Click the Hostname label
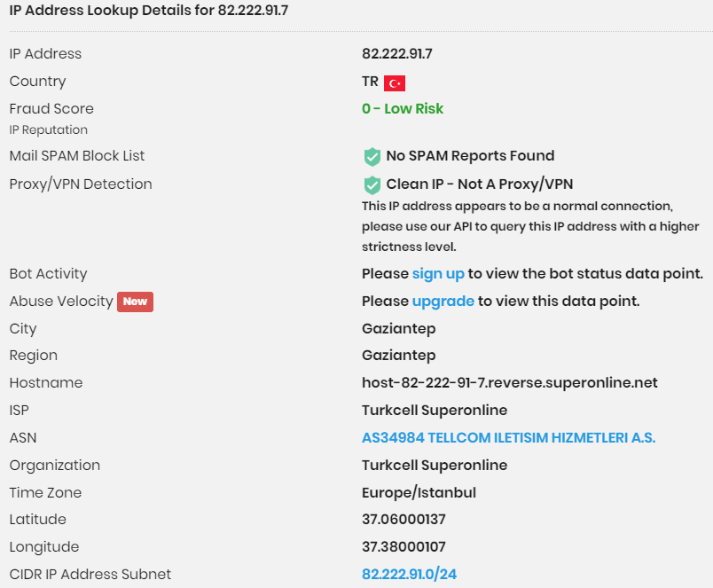 (46, 383)
